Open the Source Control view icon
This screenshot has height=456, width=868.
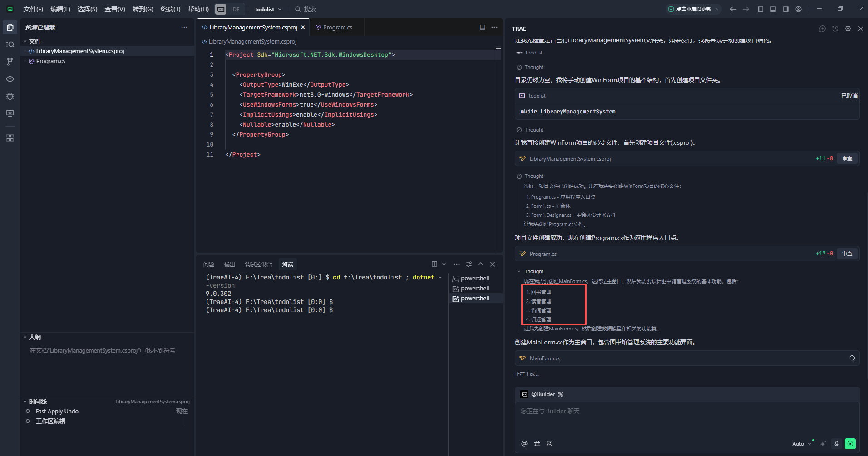click(10, 62)
